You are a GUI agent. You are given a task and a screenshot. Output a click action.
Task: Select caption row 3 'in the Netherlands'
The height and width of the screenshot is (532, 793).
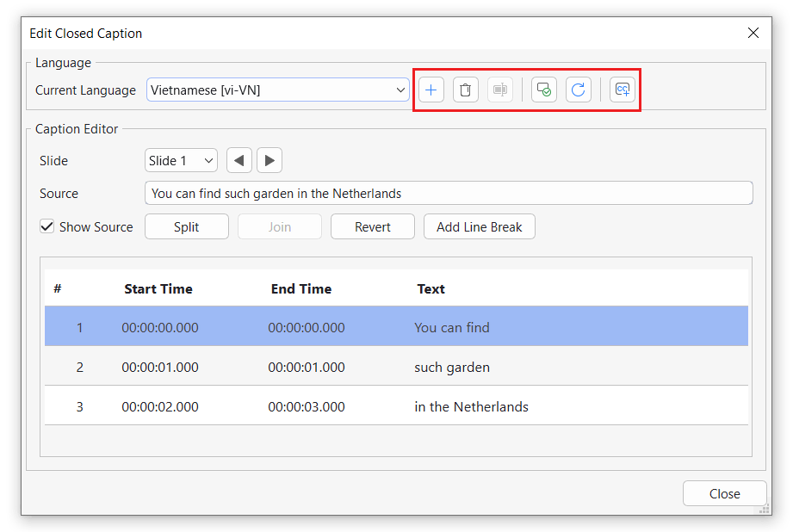pos(472,406)
